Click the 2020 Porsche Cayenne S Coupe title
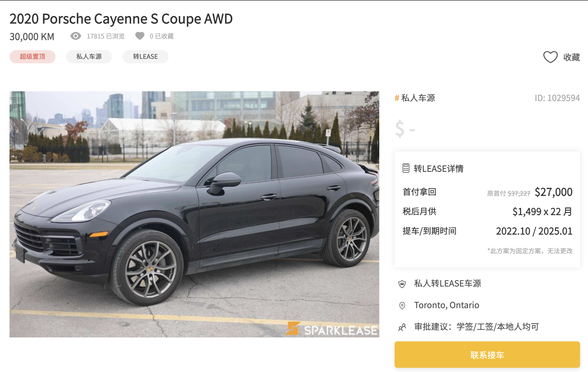This screenshot has height=372, width=588. 121,19
